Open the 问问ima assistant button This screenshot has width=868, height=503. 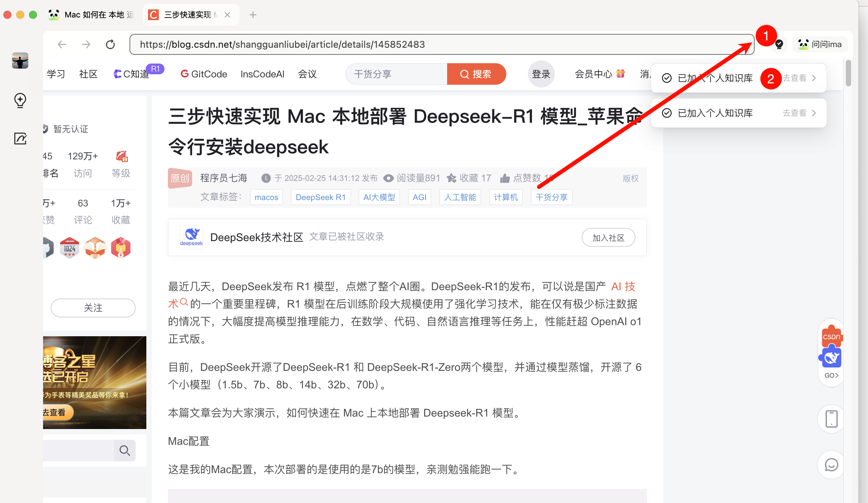[820, 44]
